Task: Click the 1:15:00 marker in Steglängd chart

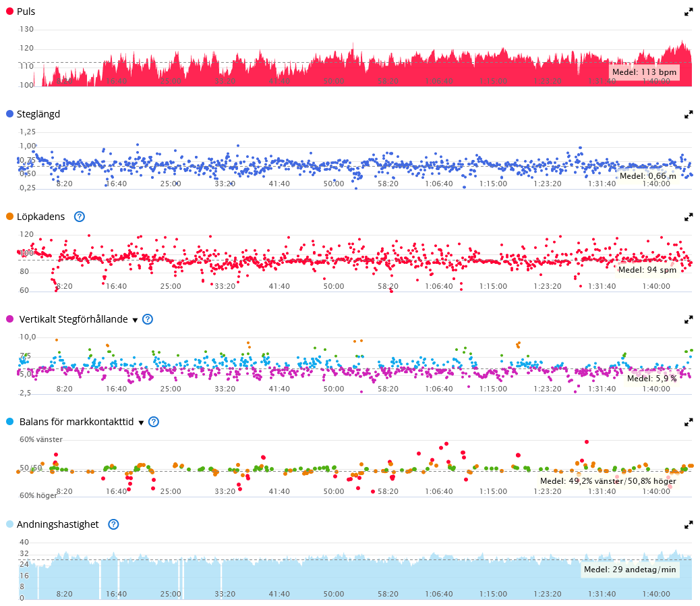Action: tap(493, 184)
